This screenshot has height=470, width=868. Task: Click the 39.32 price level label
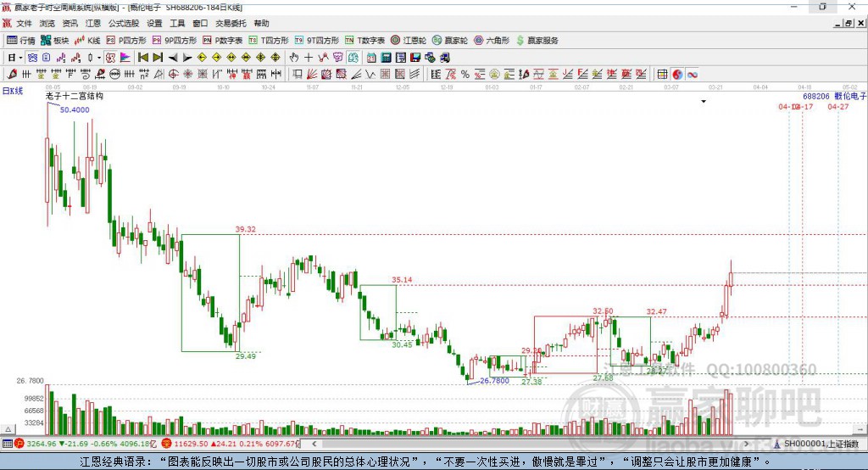coord(246,229)
